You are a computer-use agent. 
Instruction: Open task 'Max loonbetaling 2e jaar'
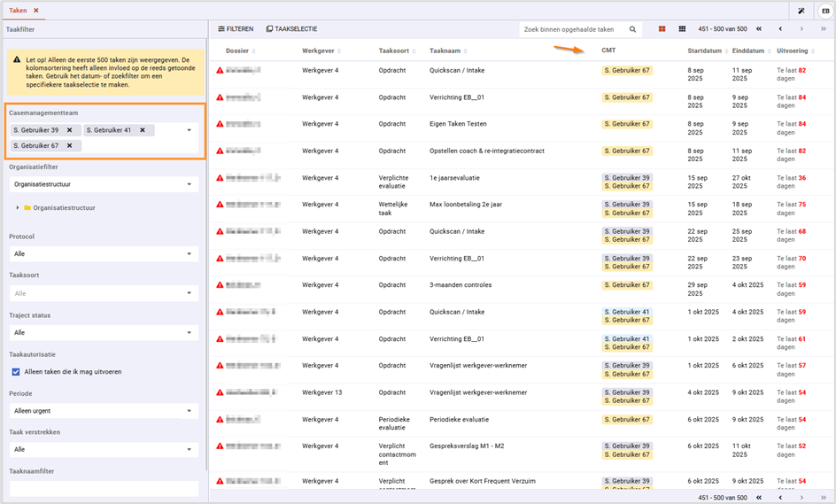tap(466, 205)
